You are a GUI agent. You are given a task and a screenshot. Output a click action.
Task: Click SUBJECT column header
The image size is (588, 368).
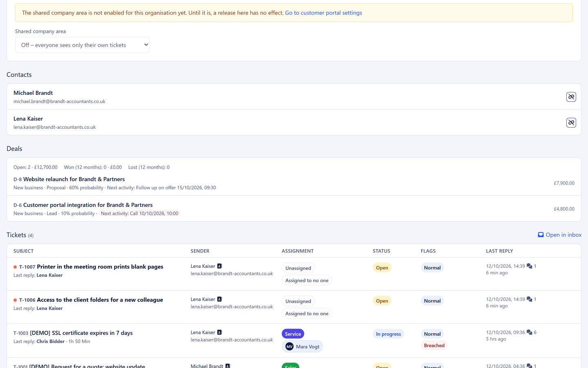click(23, 251)
